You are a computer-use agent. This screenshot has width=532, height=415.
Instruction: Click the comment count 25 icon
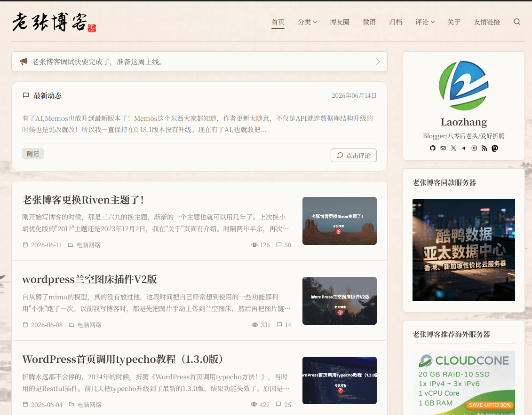(278, 404)
